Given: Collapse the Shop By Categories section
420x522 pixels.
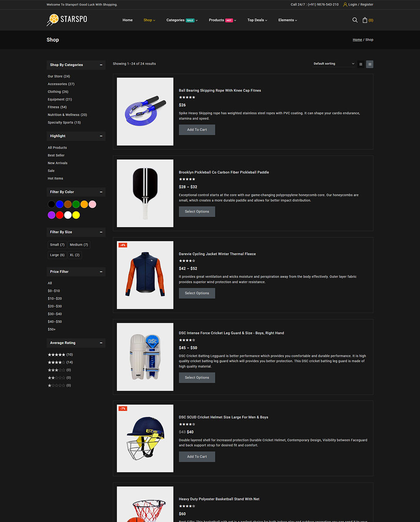Looking at the screenshot, I should point(101,65).
